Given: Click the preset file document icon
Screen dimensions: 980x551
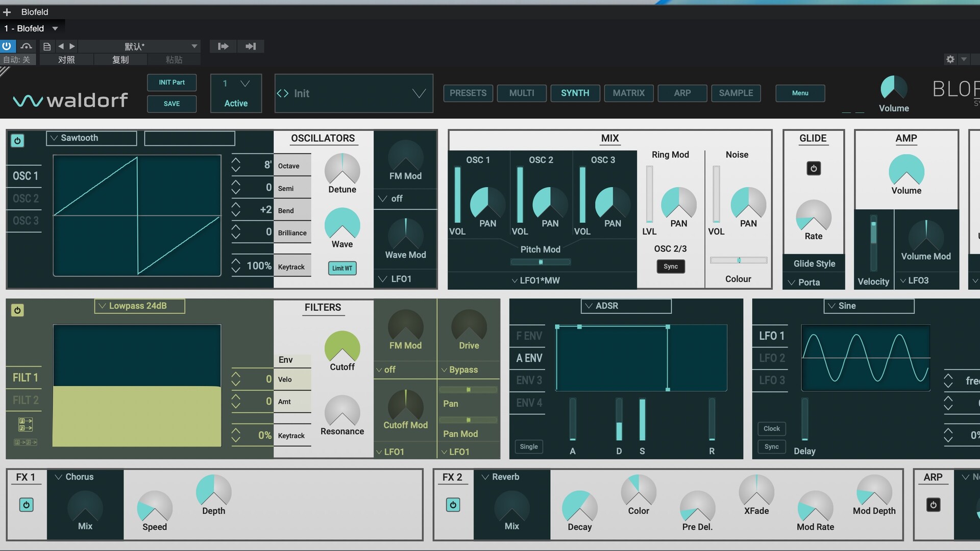Looking at the screenshot, I should coord(47,46).
